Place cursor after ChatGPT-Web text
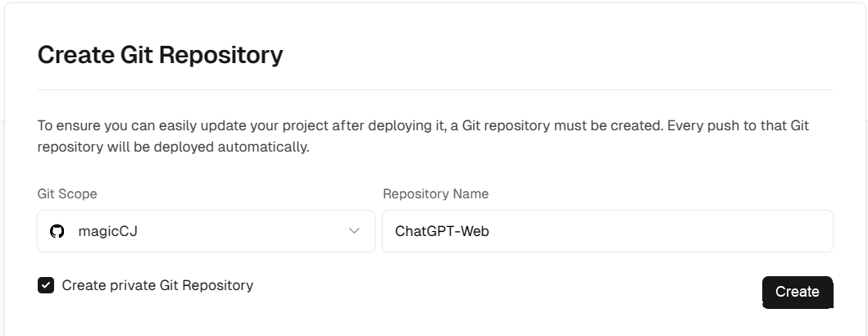868x336 pixels. pos(490,231)
